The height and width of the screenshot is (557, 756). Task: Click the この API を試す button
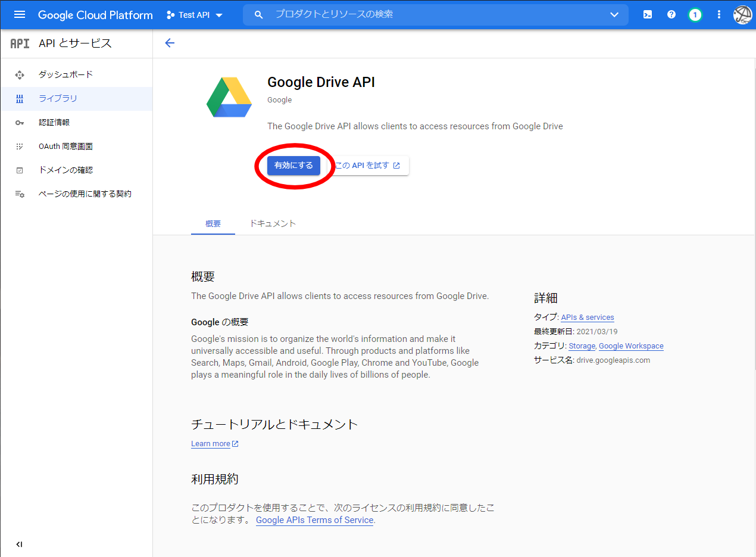(367, 166)
